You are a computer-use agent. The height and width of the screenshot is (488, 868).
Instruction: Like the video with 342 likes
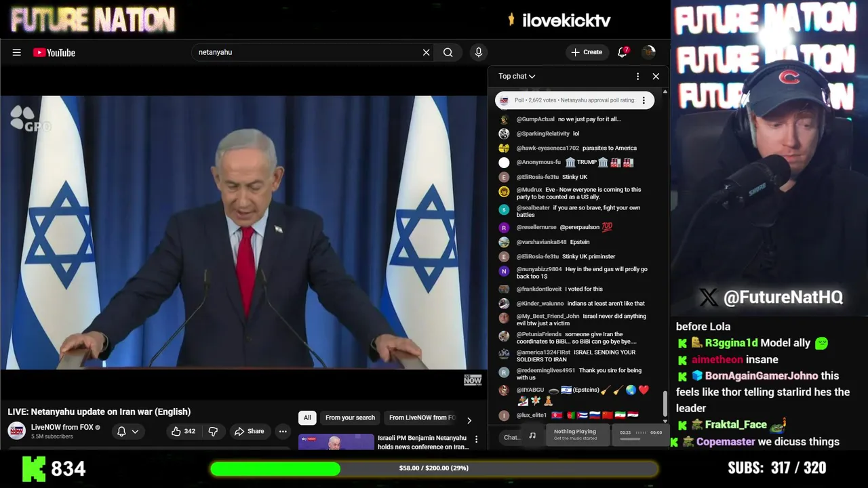tap(183, 431)
